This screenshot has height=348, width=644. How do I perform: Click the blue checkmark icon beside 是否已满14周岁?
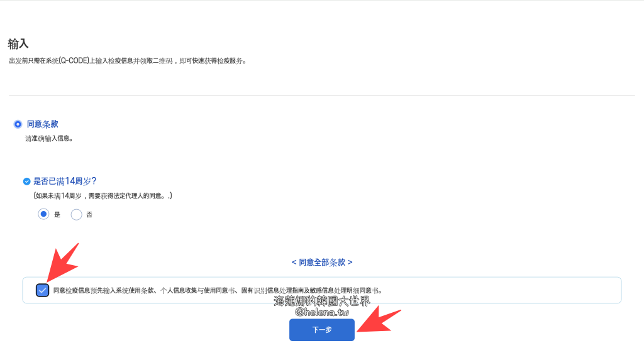[26, 182]
